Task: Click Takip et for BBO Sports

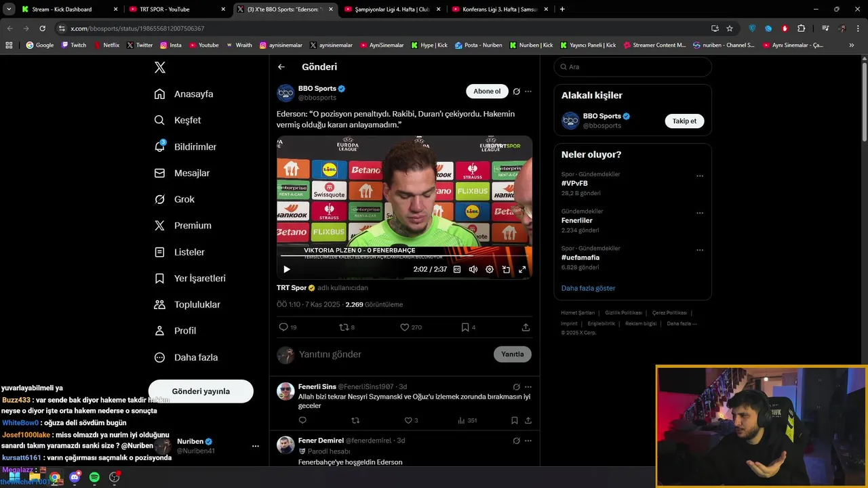Action: point(684,121)
